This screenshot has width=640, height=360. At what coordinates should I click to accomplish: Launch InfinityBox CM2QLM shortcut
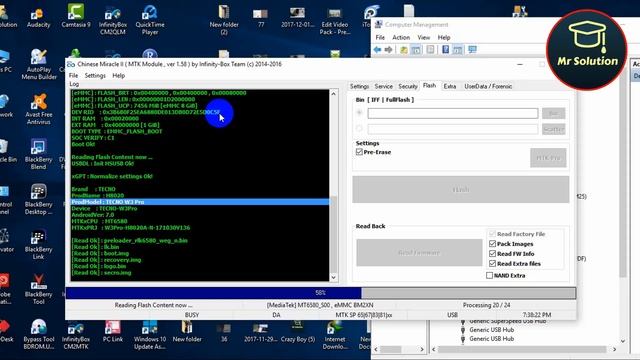click(113, 20)
